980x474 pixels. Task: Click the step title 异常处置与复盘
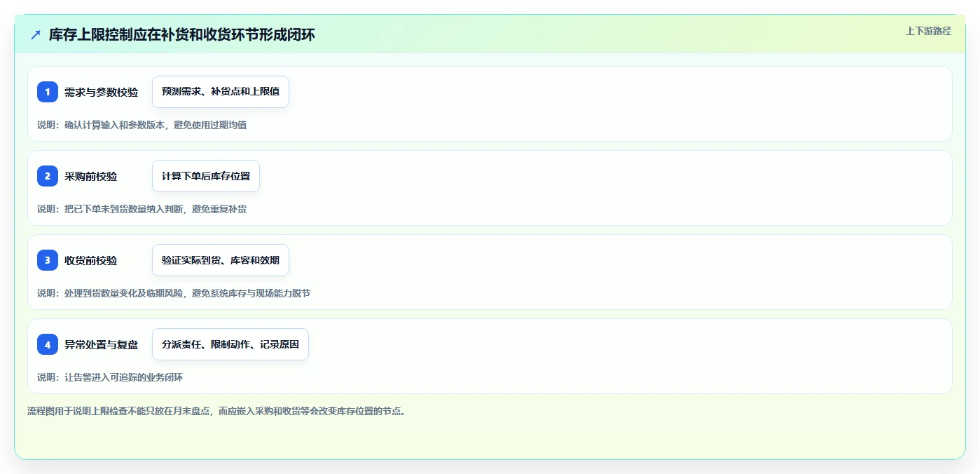coord(101,344)
